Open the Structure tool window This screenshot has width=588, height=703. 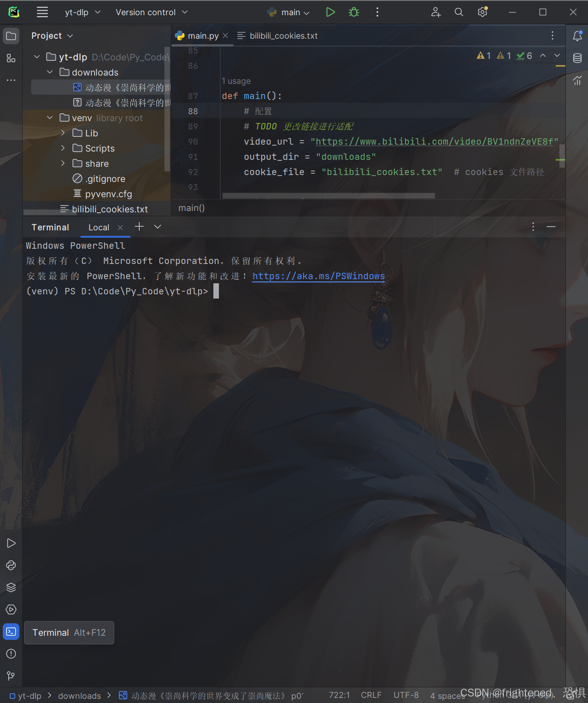(x=11, y=59)
